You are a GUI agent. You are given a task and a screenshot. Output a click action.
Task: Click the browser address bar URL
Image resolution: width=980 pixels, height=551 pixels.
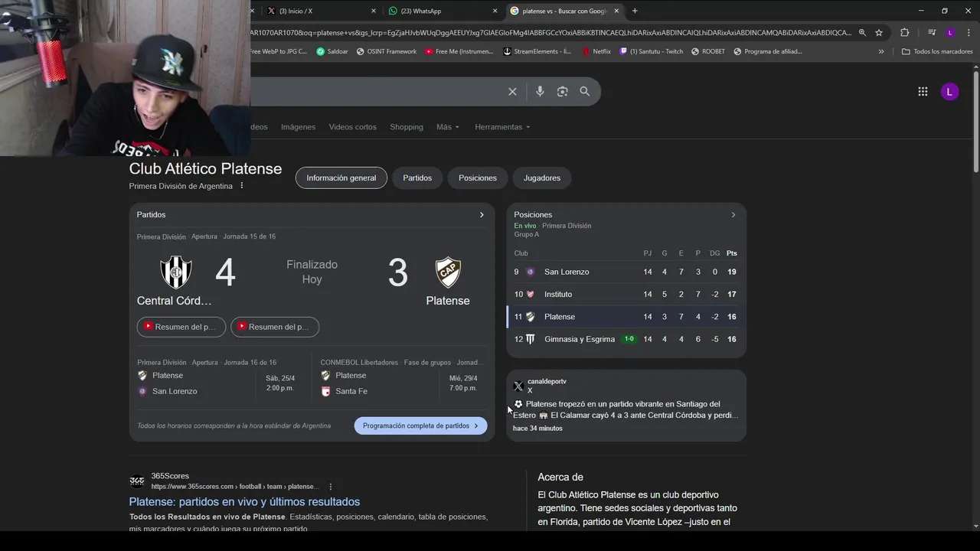point(551,32)
